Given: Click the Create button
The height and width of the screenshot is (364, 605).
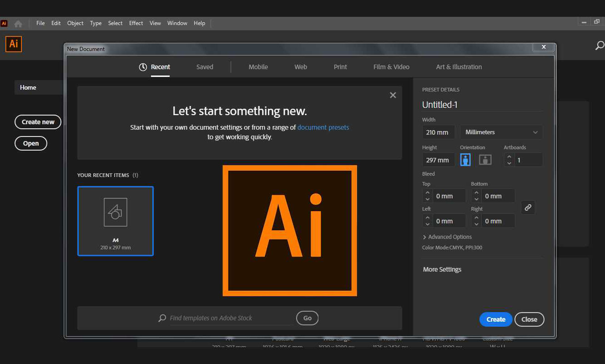Looking at the screenshot, I should click(496, 319).
